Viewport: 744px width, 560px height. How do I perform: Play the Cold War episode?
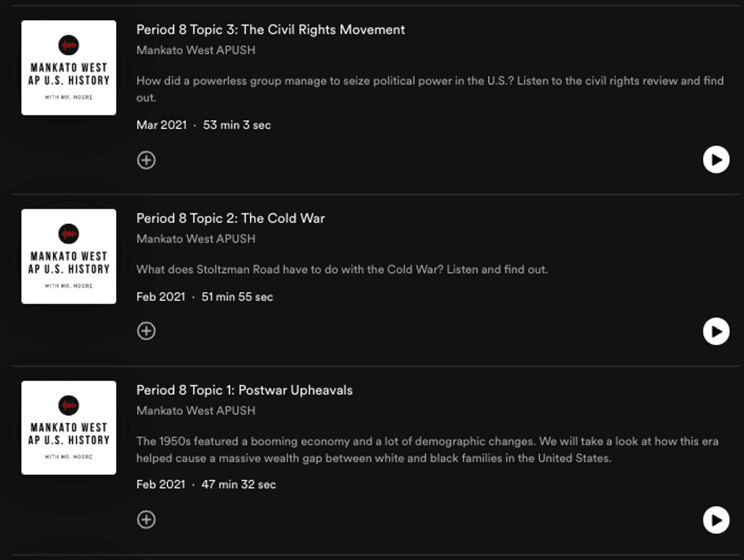[x=716, y=331]
